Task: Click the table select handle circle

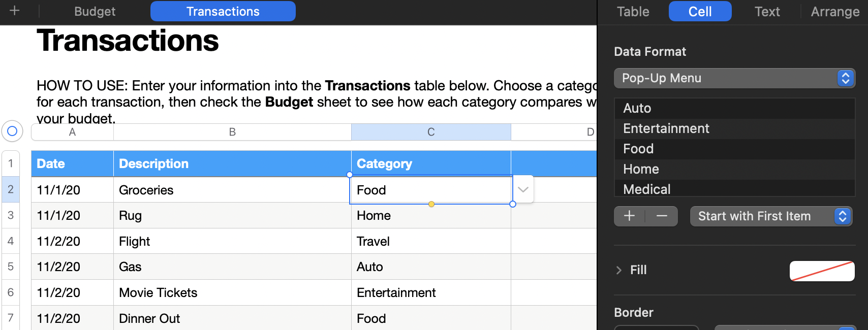Action: tap(12, 131)
